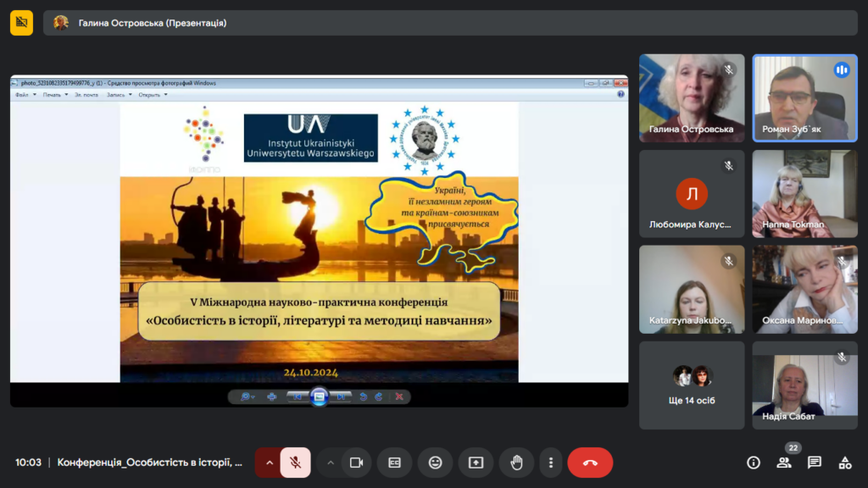Open photo viewer zoom magnifier control
This screenshot has height=488, width=868.
[x=246, y=396]
